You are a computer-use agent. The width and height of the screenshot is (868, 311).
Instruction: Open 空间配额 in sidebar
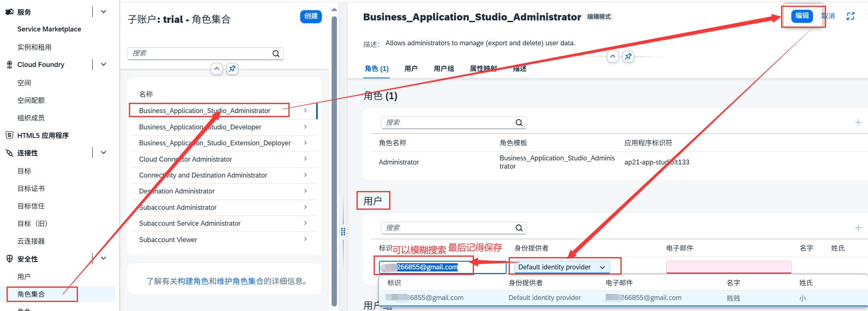31,100
